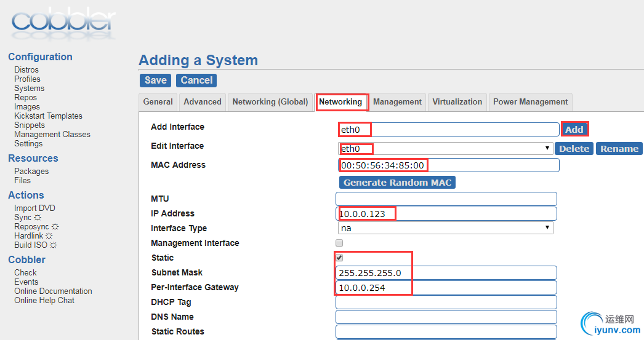This screenshot has width=644, height=340.
Task: Switch to the Advanced tab
Action: point(203,101)
